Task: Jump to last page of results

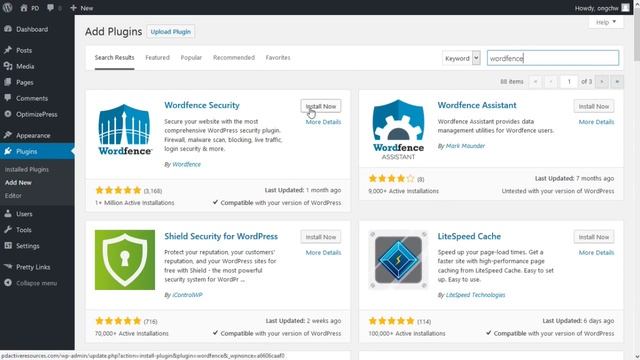Action: [617, 82]
